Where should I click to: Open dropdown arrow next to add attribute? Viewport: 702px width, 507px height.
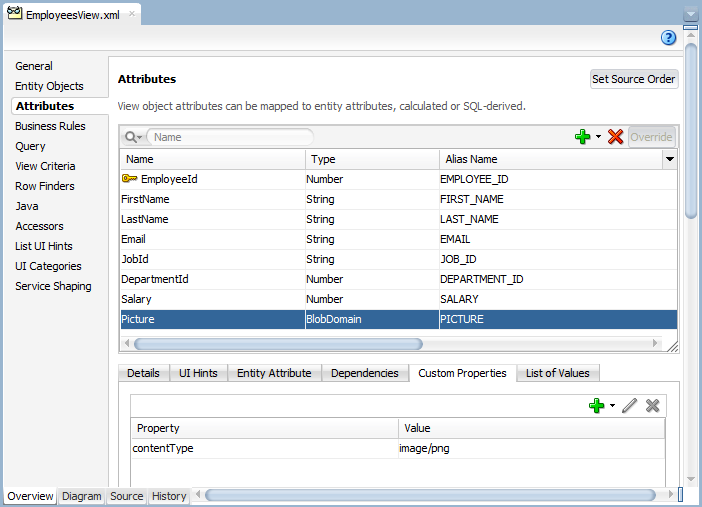(x=598, y=137)
